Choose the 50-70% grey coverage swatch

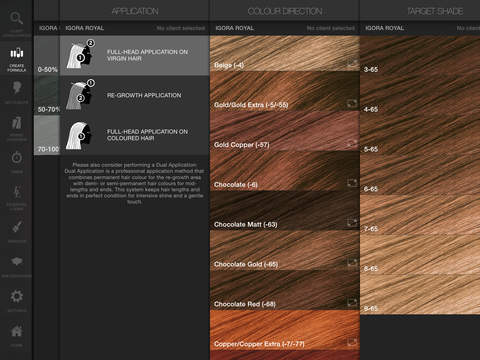click(47, 95)
